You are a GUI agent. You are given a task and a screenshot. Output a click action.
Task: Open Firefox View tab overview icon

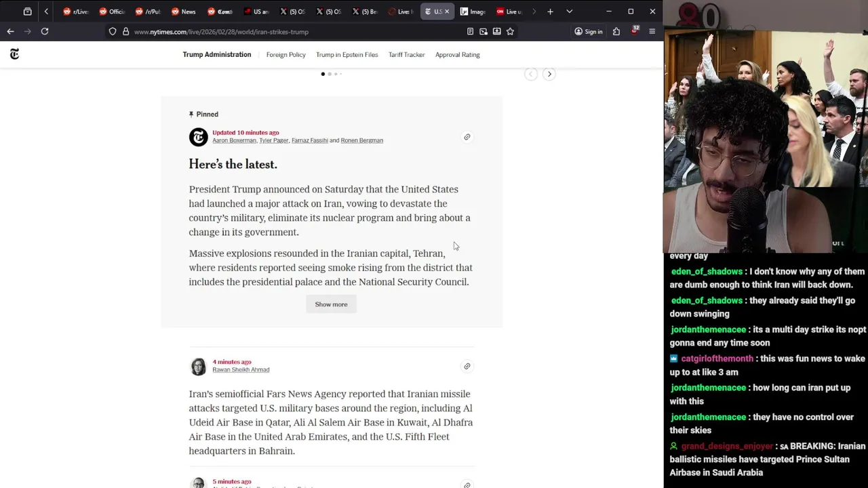tap(27, 12)
